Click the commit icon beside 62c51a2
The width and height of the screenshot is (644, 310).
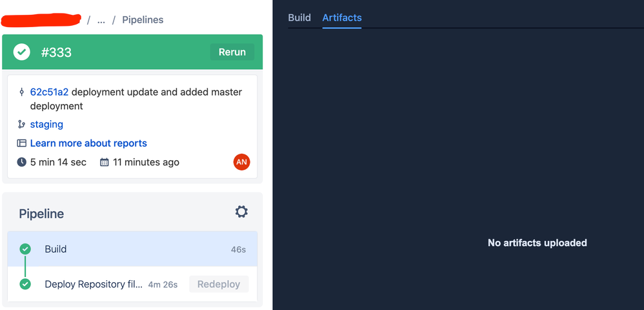coord(21,92)
